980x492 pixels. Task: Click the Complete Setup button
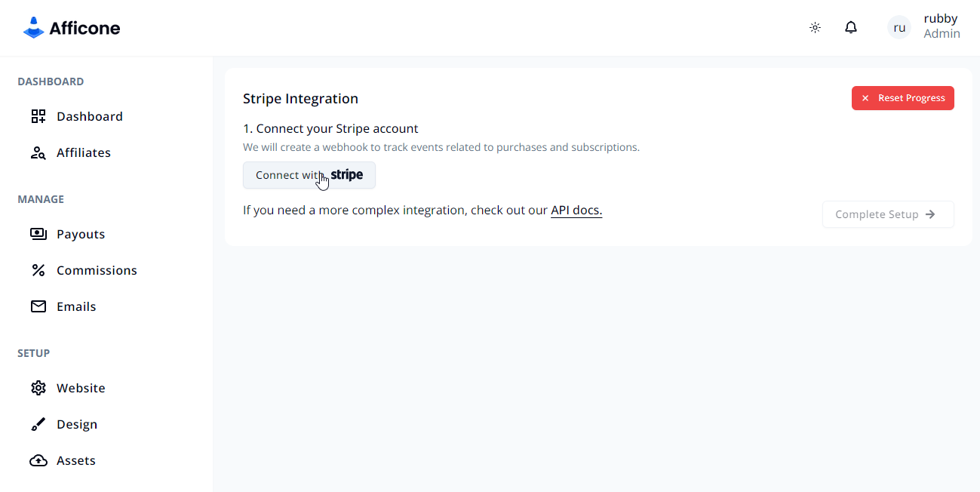pos(887,214)
